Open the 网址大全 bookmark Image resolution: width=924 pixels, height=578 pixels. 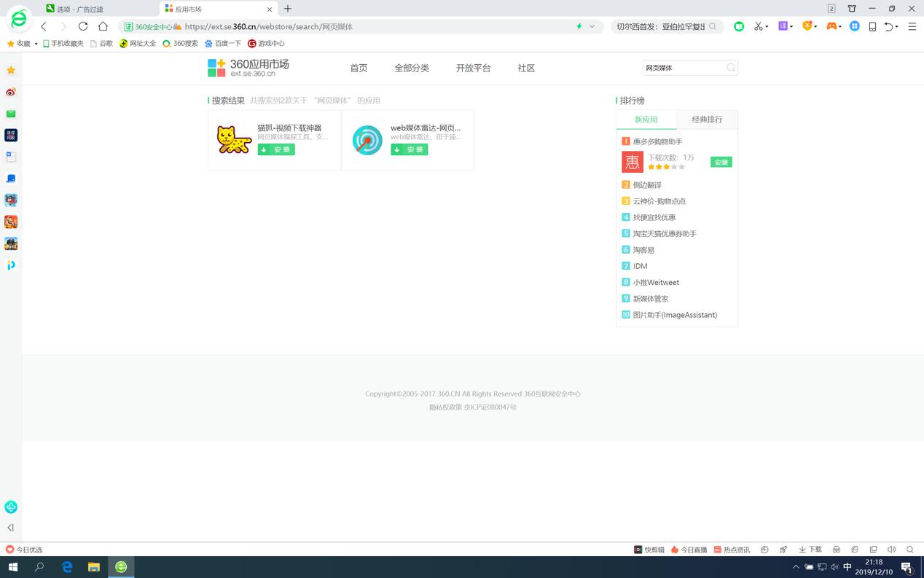tap(138, 44)
